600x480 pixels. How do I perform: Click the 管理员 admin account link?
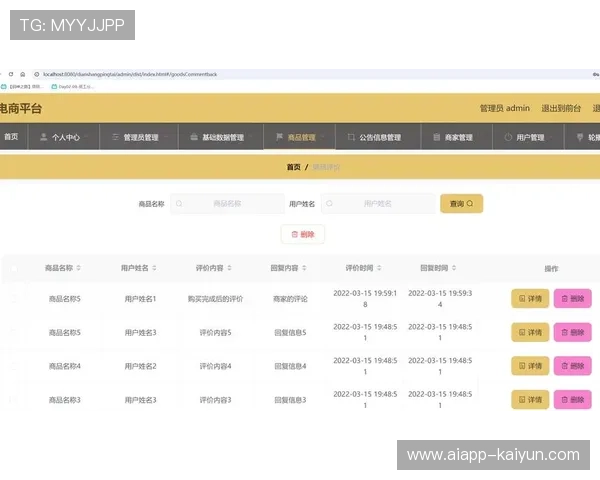click(x=505, y=108)
